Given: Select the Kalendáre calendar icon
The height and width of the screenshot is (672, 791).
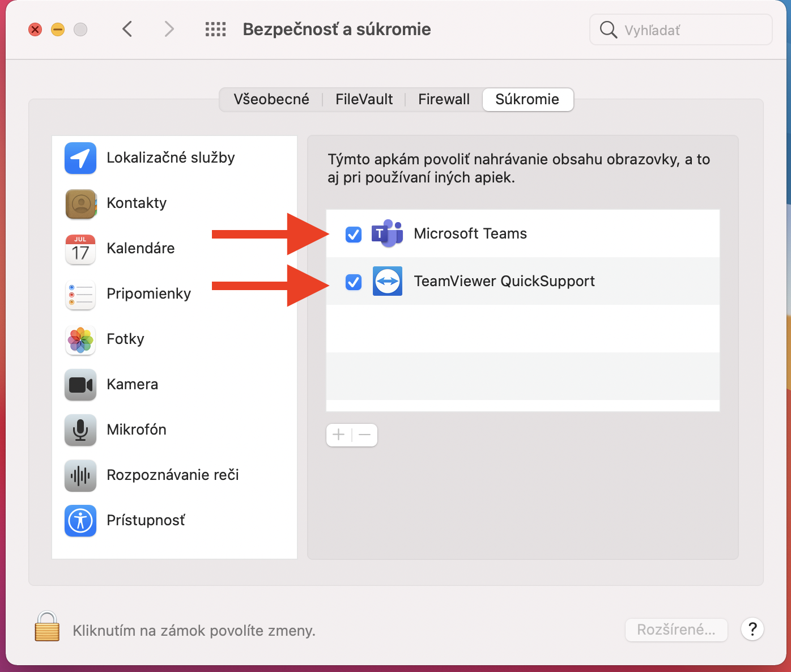Looking at the screenshot, I should click(x=80, y=249).
